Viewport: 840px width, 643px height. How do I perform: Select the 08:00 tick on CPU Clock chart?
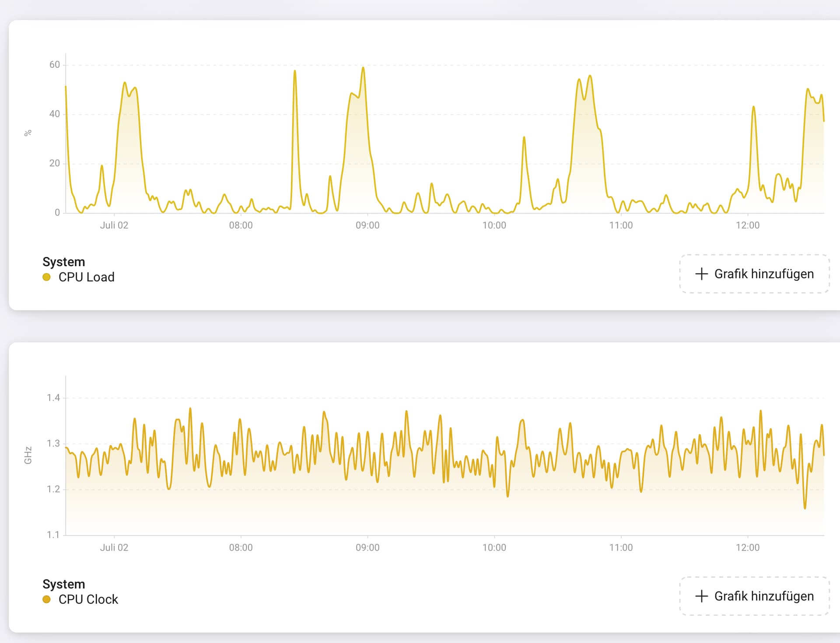pyautogui.click(x=241, y=547)
